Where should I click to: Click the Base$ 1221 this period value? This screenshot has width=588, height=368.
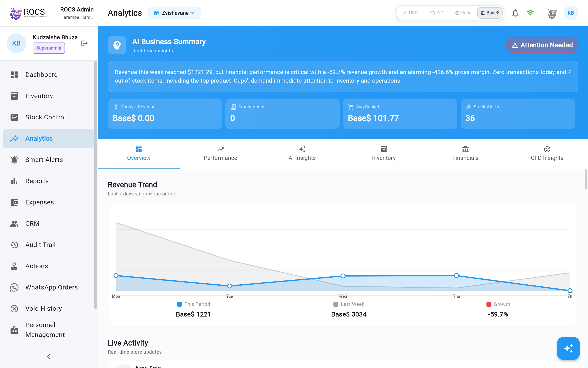pyautogui.click(x=193, y=314)
